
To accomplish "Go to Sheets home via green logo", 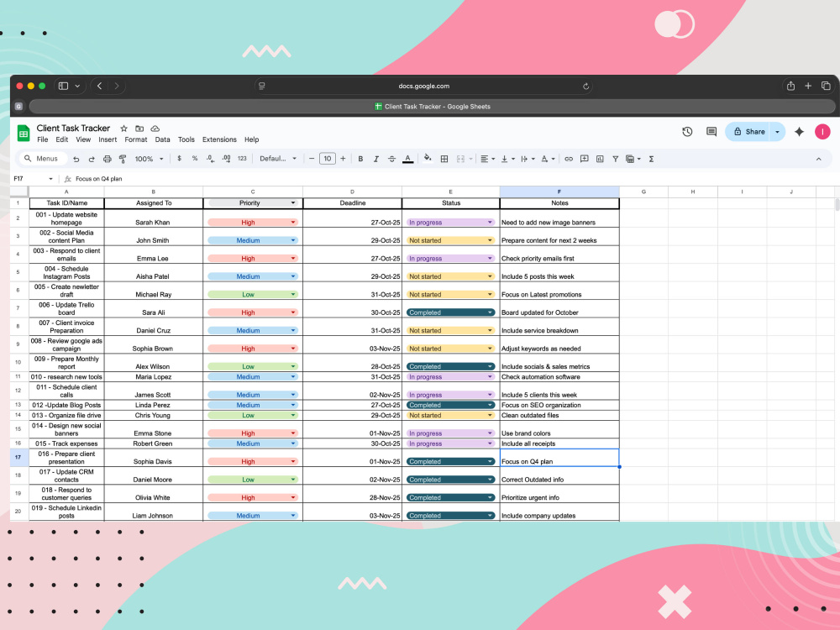I will tap(23, 133).
